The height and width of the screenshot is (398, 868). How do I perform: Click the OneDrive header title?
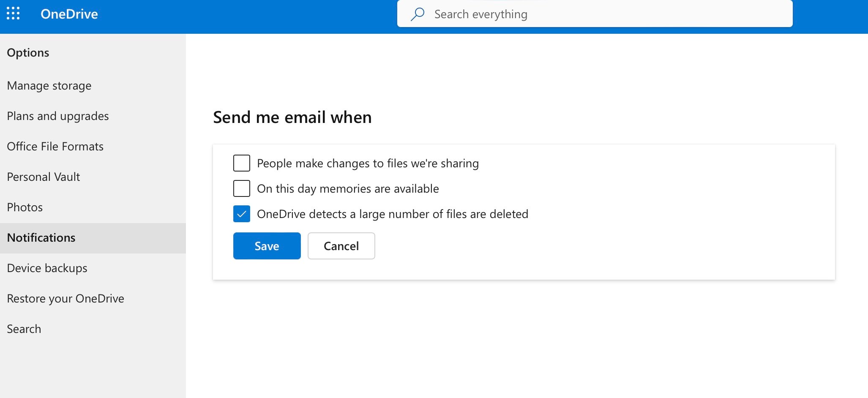tap(69, 14)
